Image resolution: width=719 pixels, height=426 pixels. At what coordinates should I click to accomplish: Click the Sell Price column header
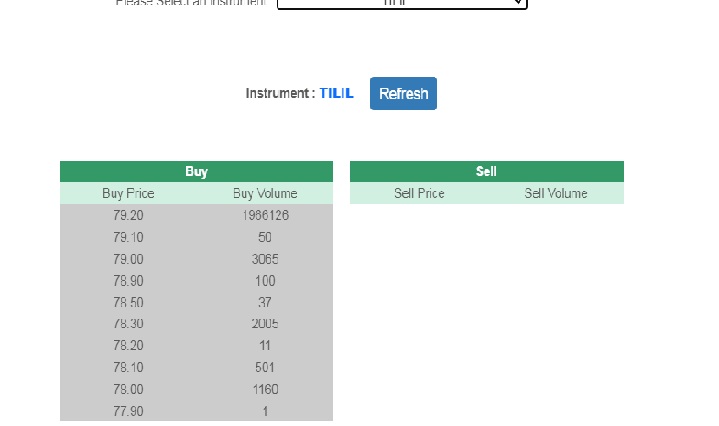tap(419, 193)
